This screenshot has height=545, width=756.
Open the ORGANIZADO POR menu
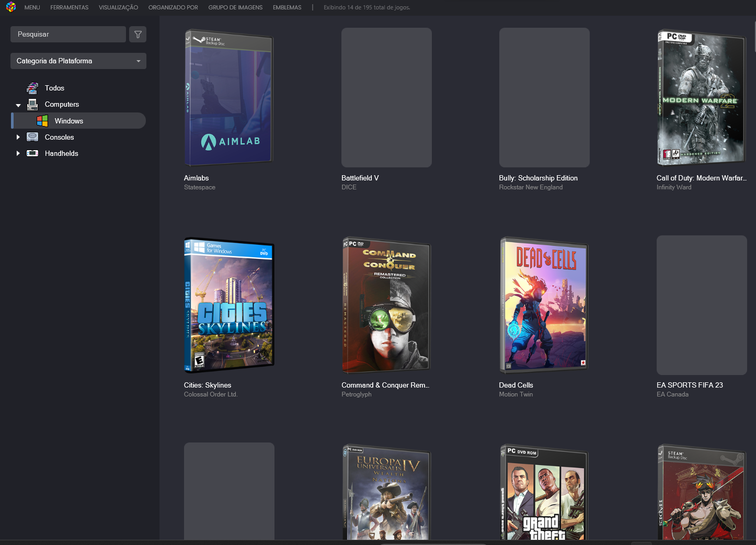(x=173, y=7)
